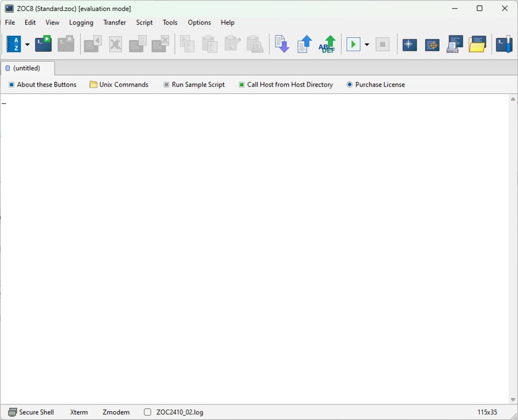Click ZOC2410_02.log in the status bar
The image size is (518, 420).
(x=179, y=412)
